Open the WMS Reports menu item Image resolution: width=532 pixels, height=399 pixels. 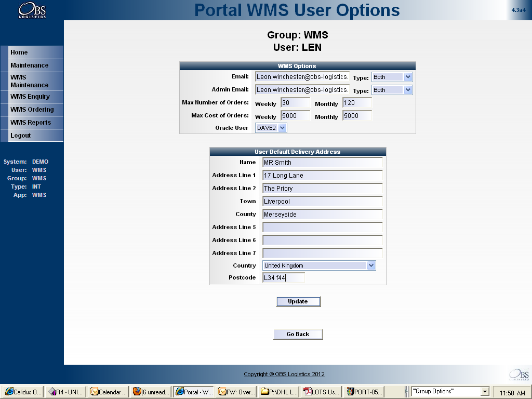tap(32, 123)
